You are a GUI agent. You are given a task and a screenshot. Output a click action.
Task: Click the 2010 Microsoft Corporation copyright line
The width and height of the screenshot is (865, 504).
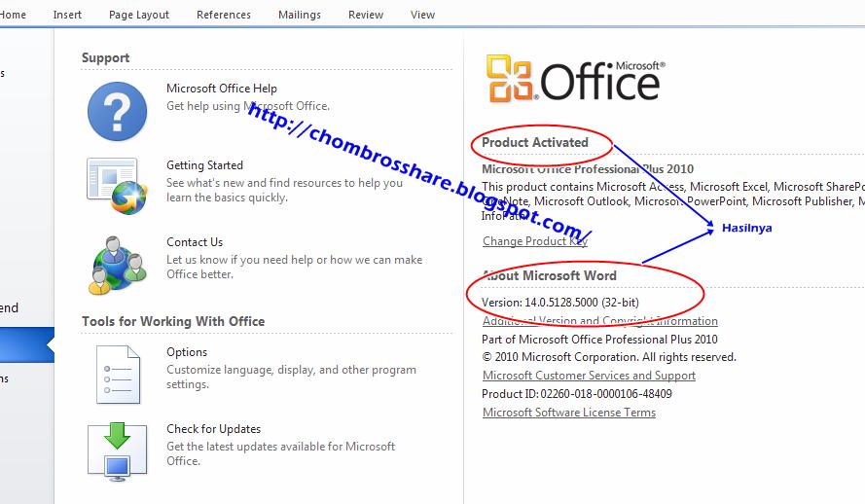(609, 357)
